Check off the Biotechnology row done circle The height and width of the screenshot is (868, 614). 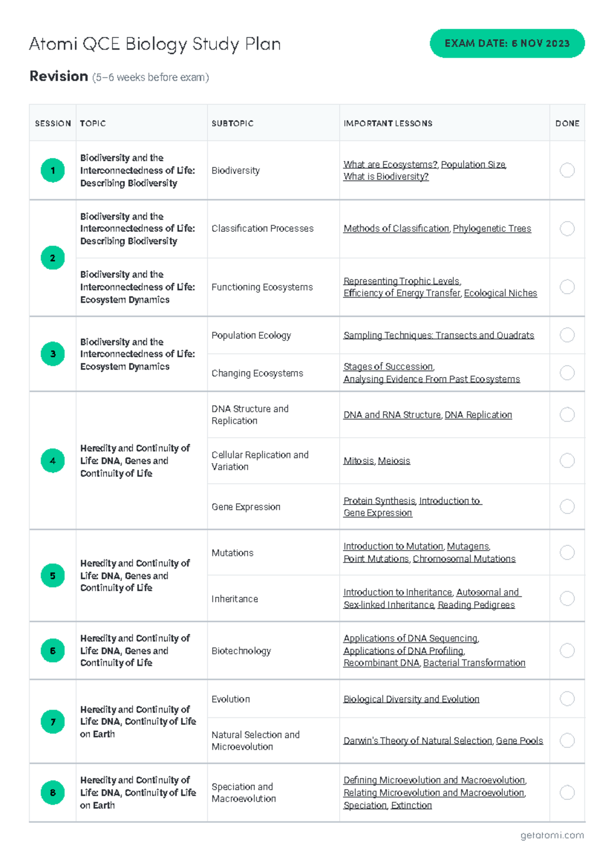click(567, 650)
